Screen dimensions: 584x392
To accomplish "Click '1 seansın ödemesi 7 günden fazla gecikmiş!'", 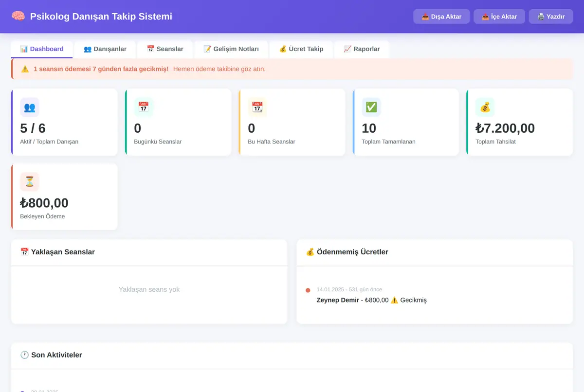I will click(101, 69).
